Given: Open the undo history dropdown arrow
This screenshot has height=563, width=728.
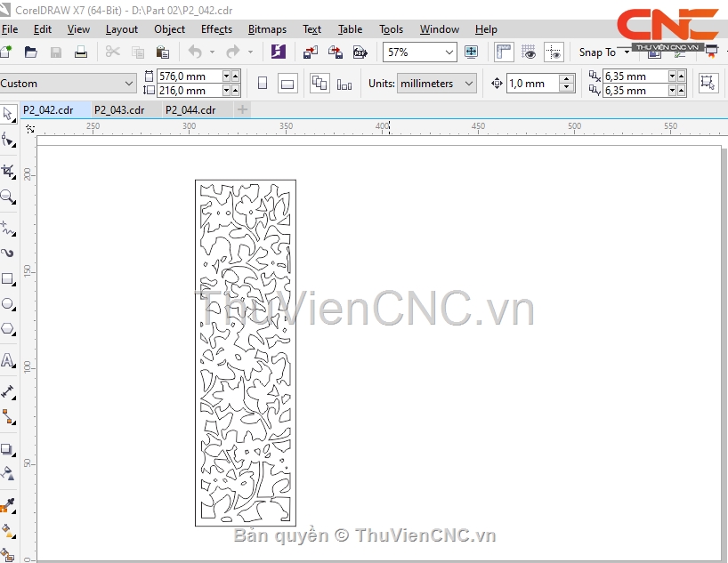Looking at the screenshot, I should click(x=212, y=52).
